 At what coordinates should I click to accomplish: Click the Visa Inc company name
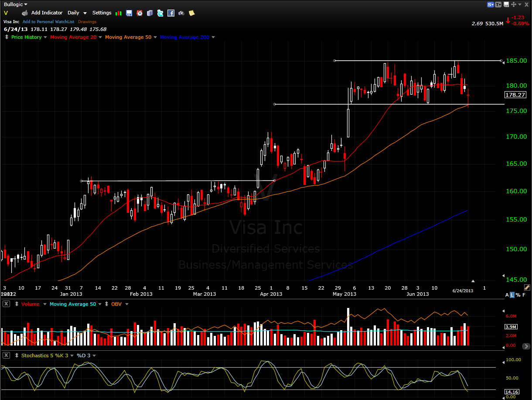click(x=11, y=21)
